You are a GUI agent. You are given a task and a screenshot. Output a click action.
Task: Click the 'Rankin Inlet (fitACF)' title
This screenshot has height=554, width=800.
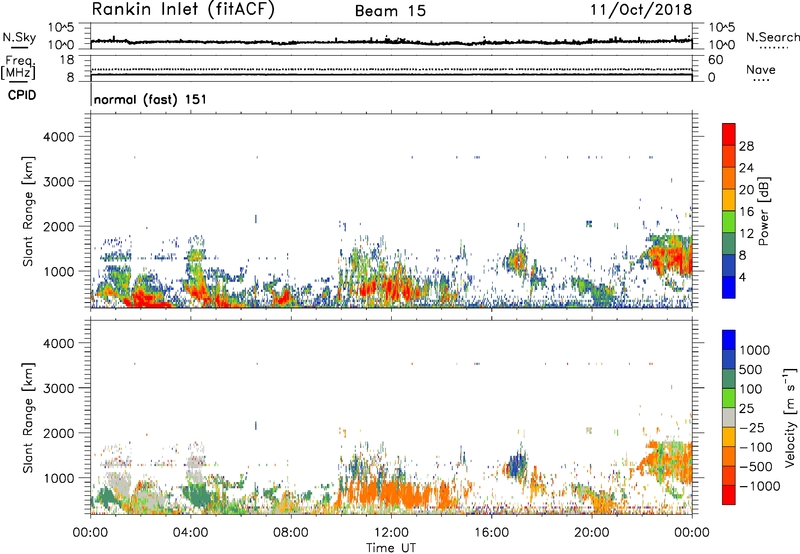pos(183,10)
